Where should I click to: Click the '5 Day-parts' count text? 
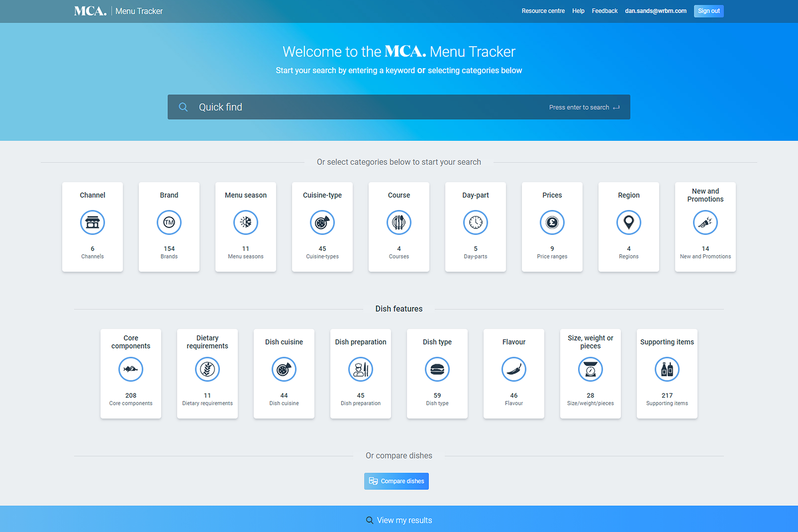tap(476, 252)
